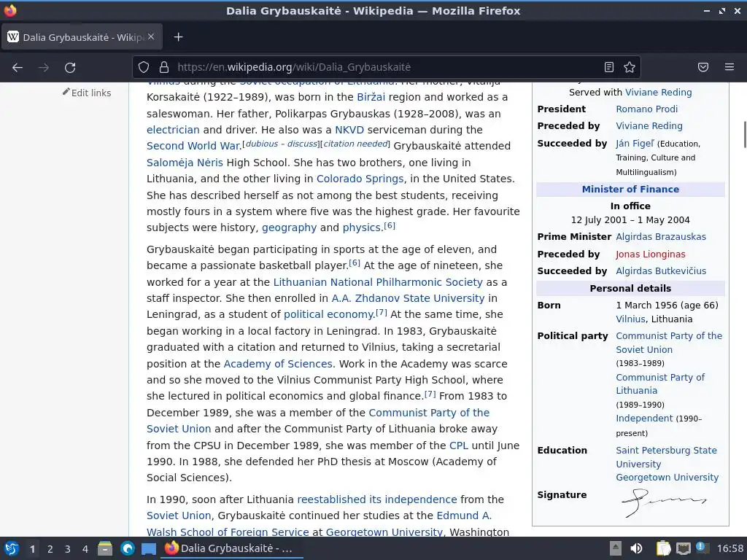This screenshot has width=747, height=560.
Task: Open the volume control tray icon
Action: pyautogui.click(x=636, y=548)
